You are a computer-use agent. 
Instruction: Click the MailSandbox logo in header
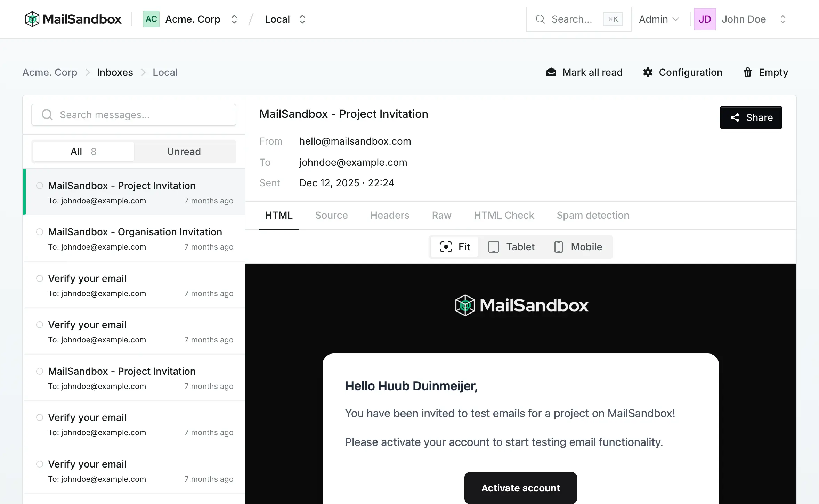(73, 19)
